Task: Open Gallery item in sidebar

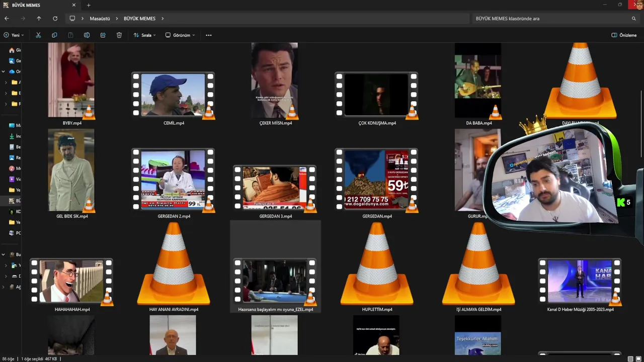Action: coord(15,61)
